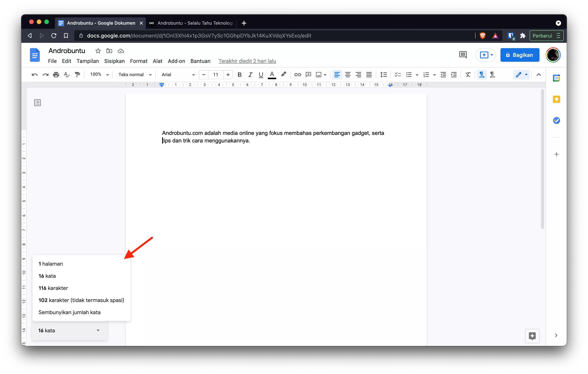Click the Clear formatting icon
588x374 pixels.
(x=468, y=74)
